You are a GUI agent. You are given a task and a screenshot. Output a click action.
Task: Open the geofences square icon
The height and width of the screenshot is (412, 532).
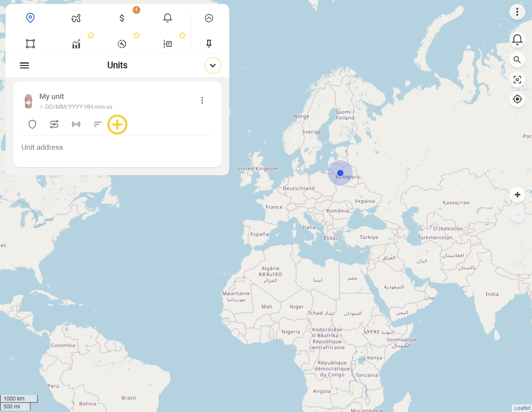(x=30, y=44)
